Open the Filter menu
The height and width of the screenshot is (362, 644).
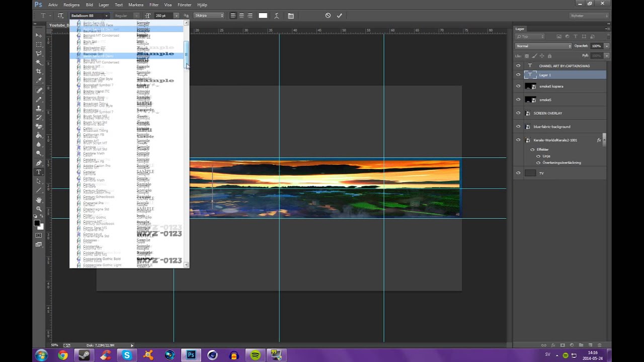click(154, 5)
